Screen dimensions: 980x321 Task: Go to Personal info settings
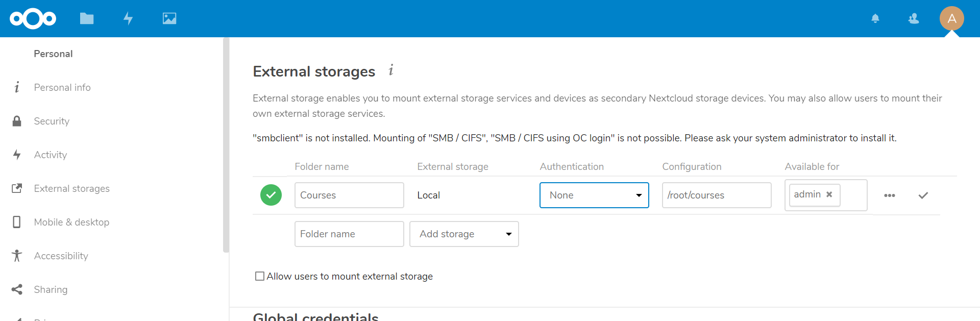62,88
